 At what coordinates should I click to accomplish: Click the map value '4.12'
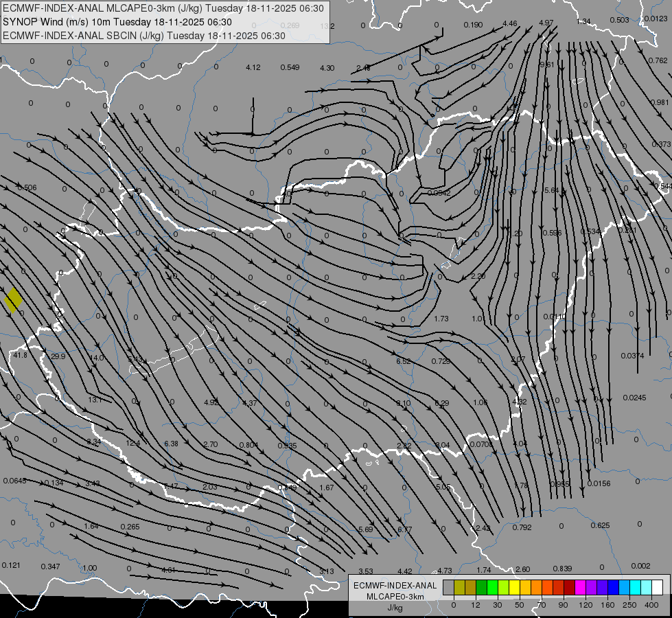pyautogui.click(x=253, y=67)
